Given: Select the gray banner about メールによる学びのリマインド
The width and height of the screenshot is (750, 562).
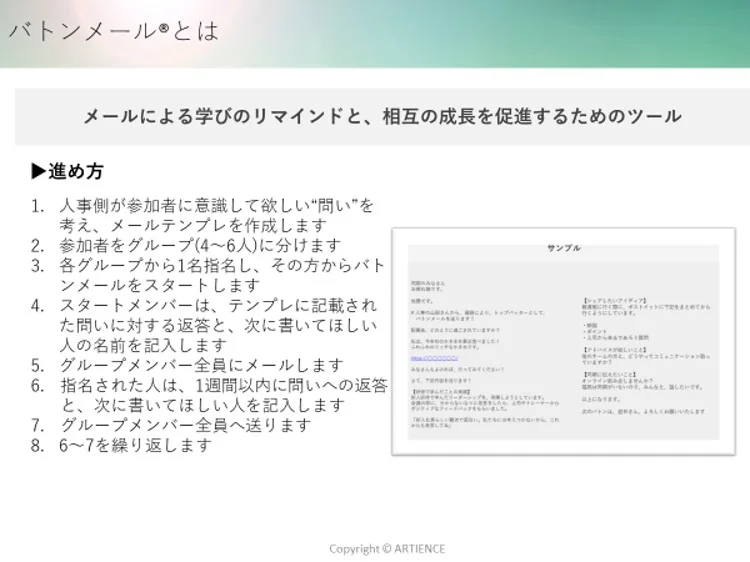Looking at the screenshot, I should (382, 116).
